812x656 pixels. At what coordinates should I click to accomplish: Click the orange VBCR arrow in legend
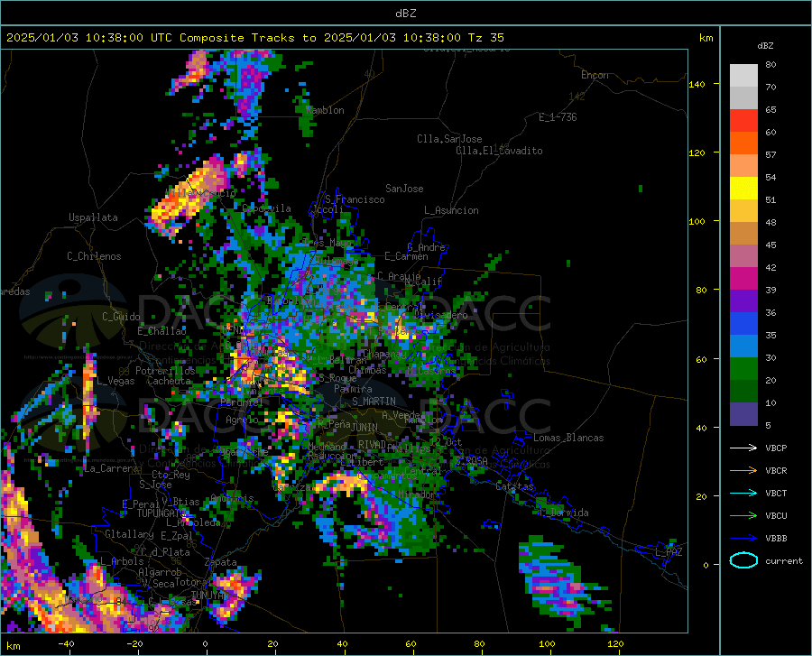pos(743,471)
